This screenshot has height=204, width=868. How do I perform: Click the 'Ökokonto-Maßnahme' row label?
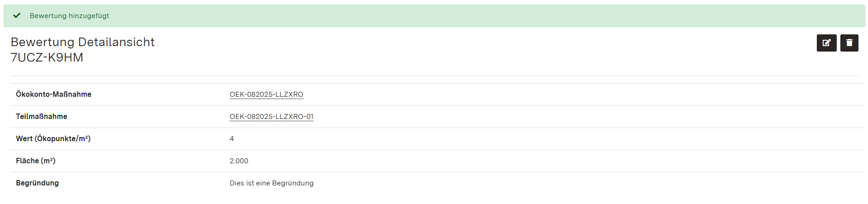(x=53, y=95)
